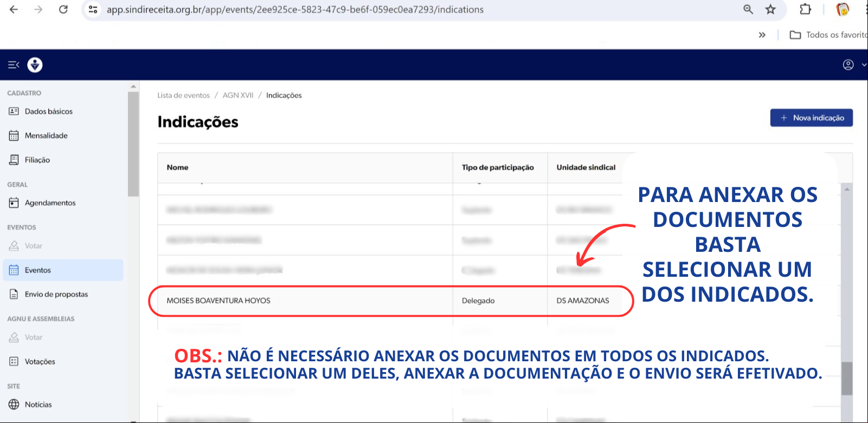Reload the page
868x423 pixels.
click(63, 9)
